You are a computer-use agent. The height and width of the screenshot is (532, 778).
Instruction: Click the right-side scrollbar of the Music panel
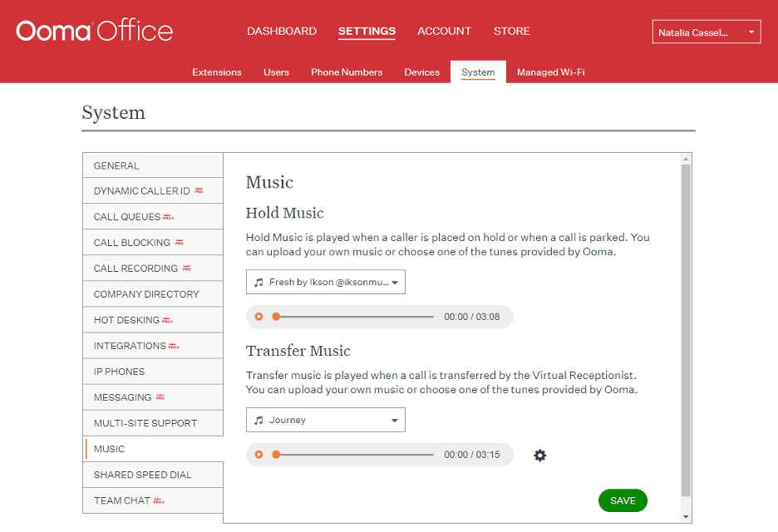pyautogui.click(x=686, y=332)
